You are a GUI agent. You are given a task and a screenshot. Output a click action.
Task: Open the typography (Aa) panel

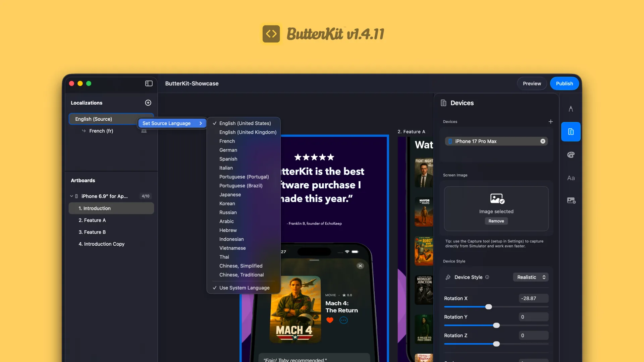571,178
